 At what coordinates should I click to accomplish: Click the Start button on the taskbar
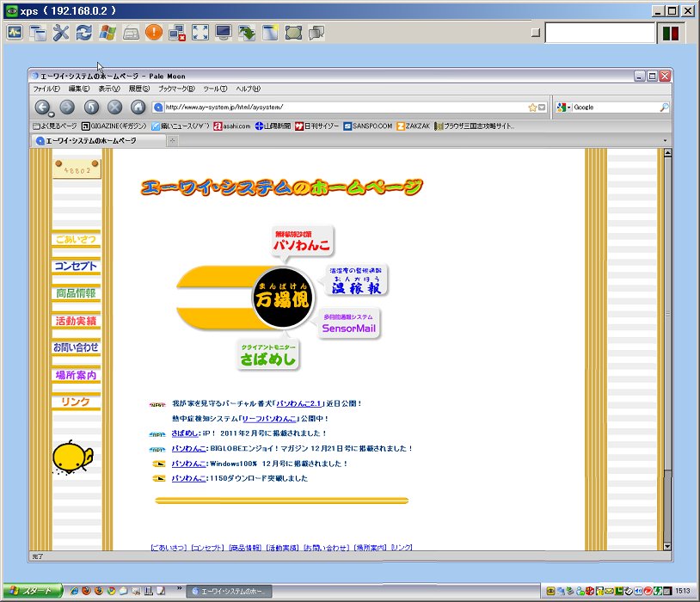[x=33, y=591]
